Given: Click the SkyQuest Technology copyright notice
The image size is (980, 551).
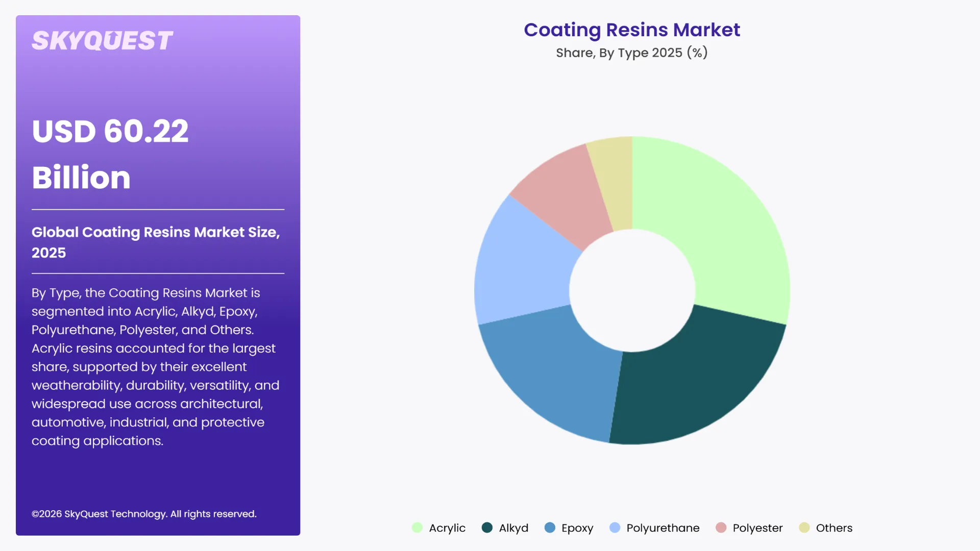Looking at the screenshot, I should coord(144,514).
